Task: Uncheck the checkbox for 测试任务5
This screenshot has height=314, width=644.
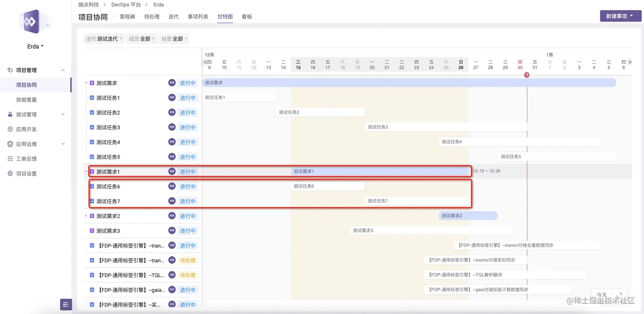Action: coord(92,157)
